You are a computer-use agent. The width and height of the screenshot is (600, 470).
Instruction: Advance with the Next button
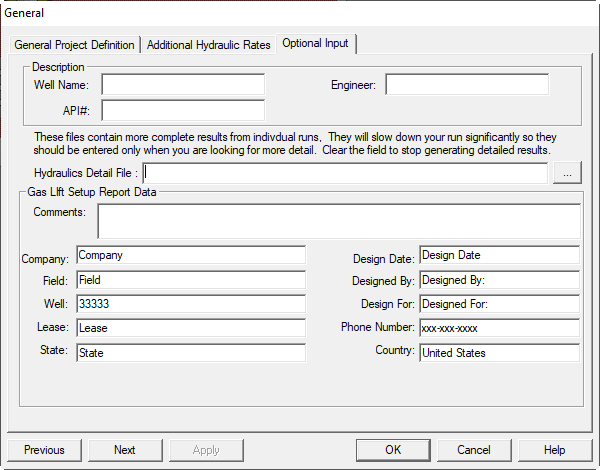(x=125, y=450)
